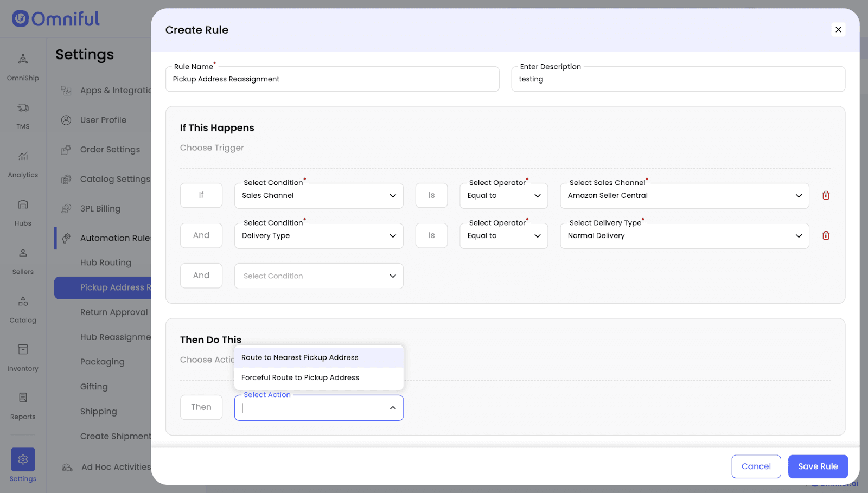Delete the Delivery Type condition row

[826, 235]
